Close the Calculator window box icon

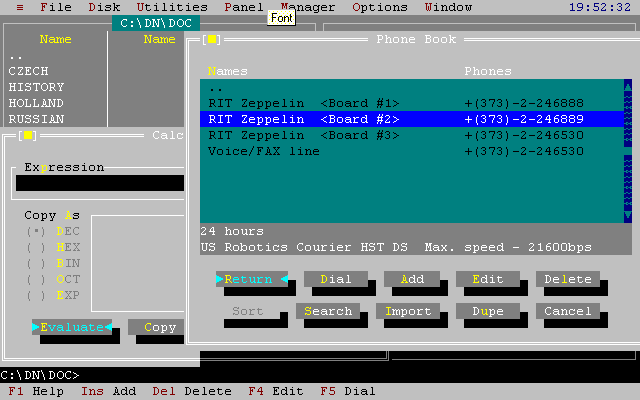pyautogui.click(x=28, y=135)
